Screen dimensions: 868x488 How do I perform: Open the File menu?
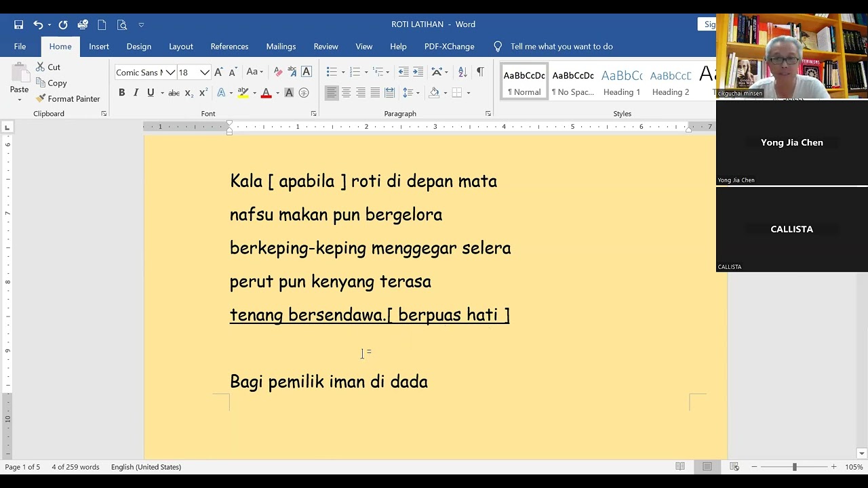pos(20,46)
